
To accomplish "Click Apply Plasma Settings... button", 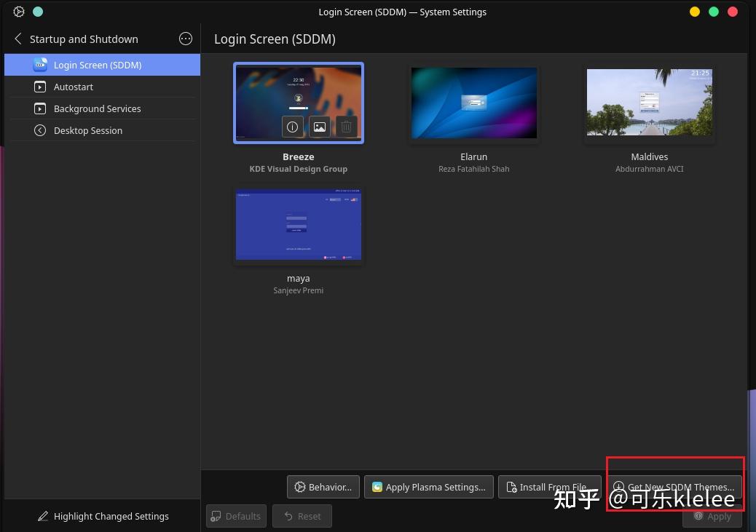I will [429, 487].
